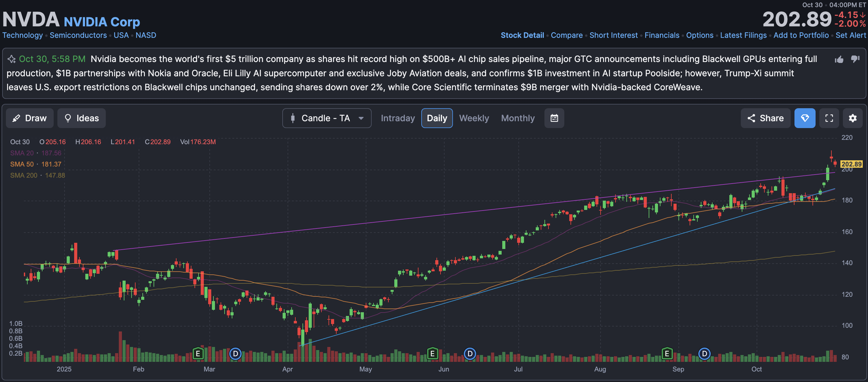
Task: Open the Draw tools panel
Action: click(x=30, y=118)
